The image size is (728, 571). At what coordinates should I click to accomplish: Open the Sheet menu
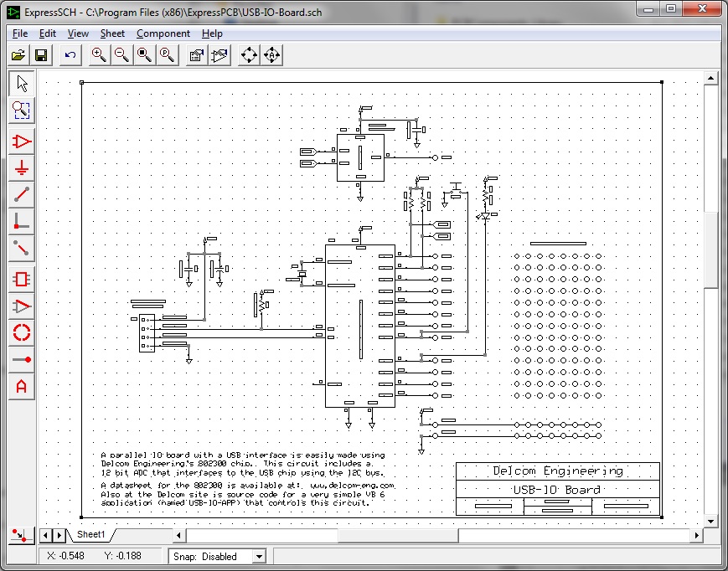111,33
